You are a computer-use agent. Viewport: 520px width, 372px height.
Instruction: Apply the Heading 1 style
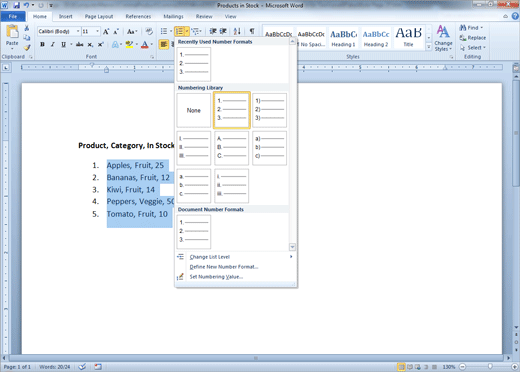[343, 38]
